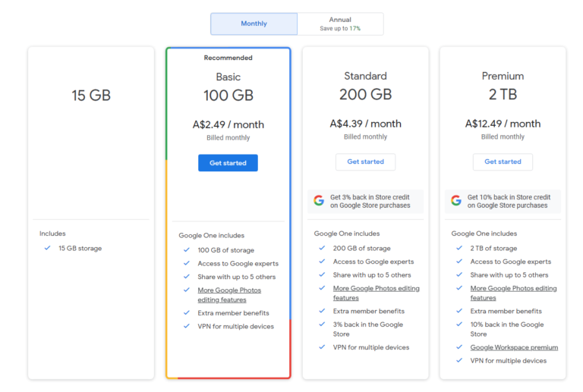Click checkmark beside Google Workspace premium
The height and width of the screenshot is (392, 583).
tap(459, 347)
